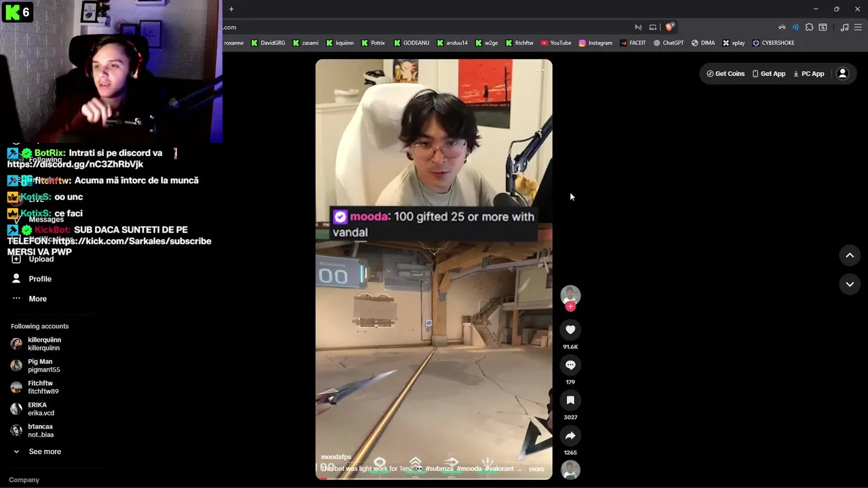Open the #subroza hashtag in caption
The image size is (868, 488).
point(439,469)
